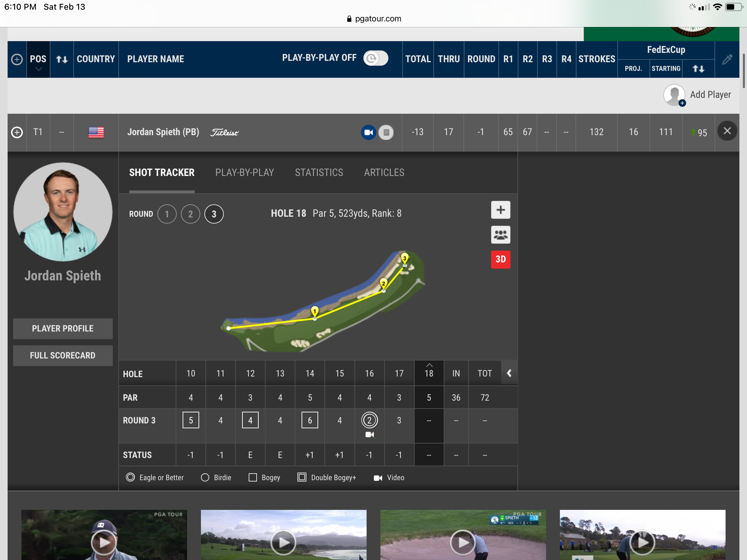Select Round 1 in shot tracker
Image resolution: width=747 pixels, height=560 pixels.
click(167, 214)
